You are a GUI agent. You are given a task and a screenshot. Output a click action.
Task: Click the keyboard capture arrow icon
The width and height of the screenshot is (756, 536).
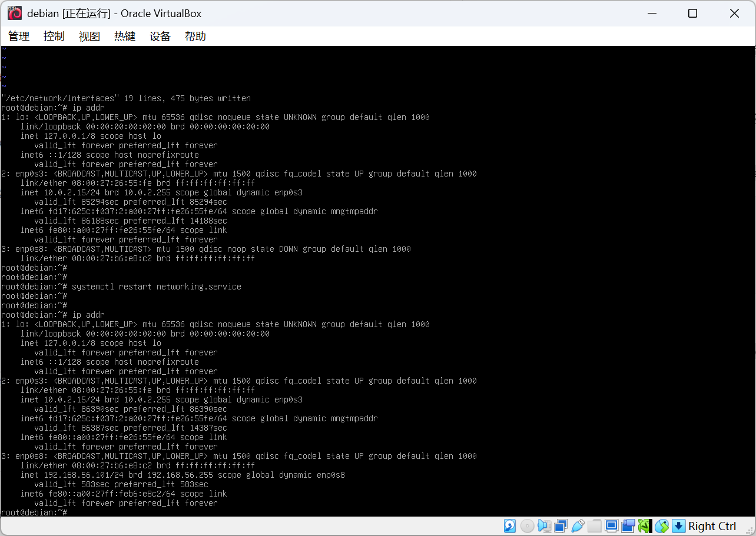pyautogui.click(x=679, y=526)
